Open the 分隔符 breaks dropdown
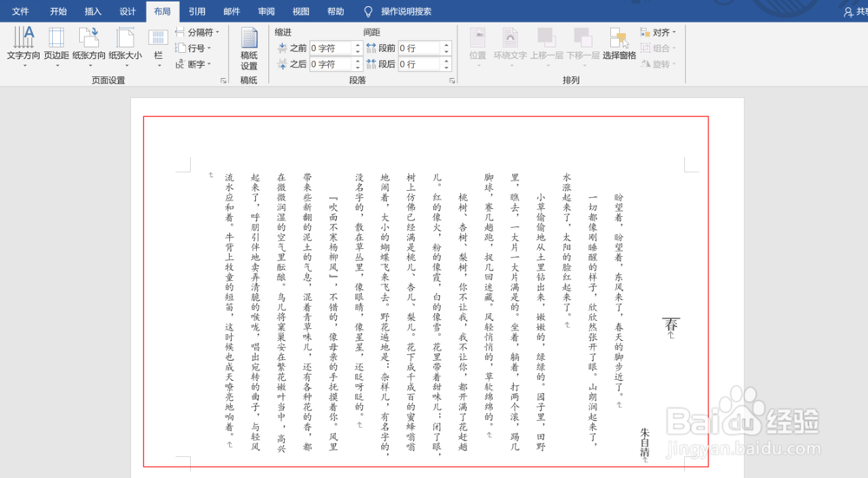The image size is (868, 478). point(197,32)
